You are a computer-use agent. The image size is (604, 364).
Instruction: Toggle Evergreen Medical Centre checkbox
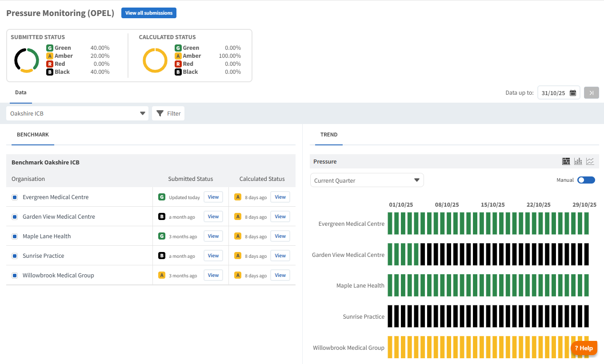[x=15, y=197]
